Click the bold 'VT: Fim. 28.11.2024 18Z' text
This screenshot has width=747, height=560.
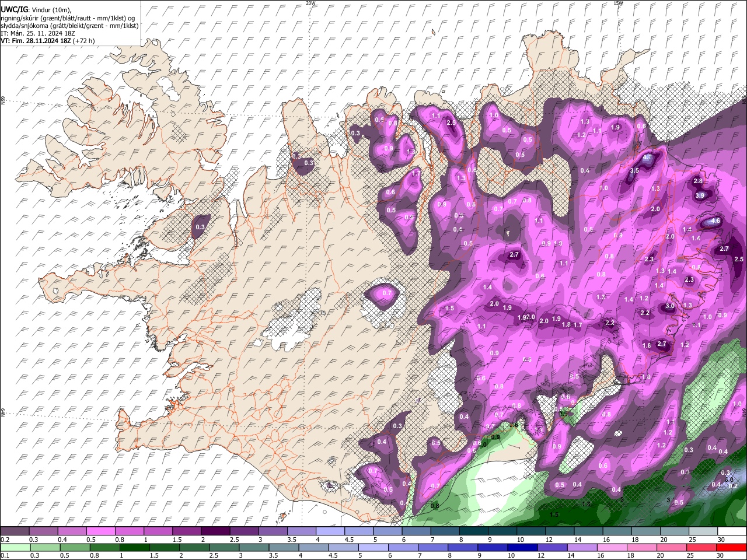pyautogui.click(x=36, y=41)
